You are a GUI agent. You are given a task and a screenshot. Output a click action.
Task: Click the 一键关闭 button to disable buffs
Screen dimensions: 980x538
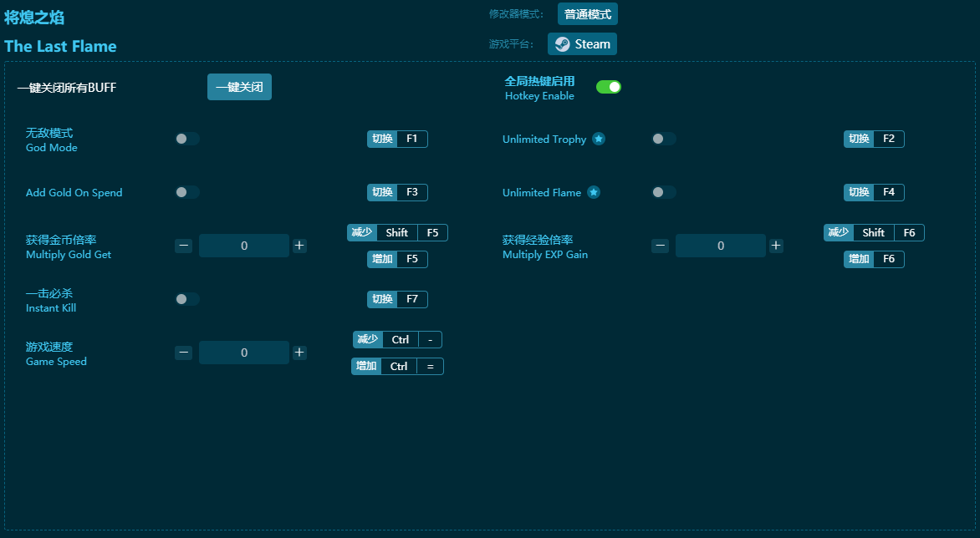point(239,87)
